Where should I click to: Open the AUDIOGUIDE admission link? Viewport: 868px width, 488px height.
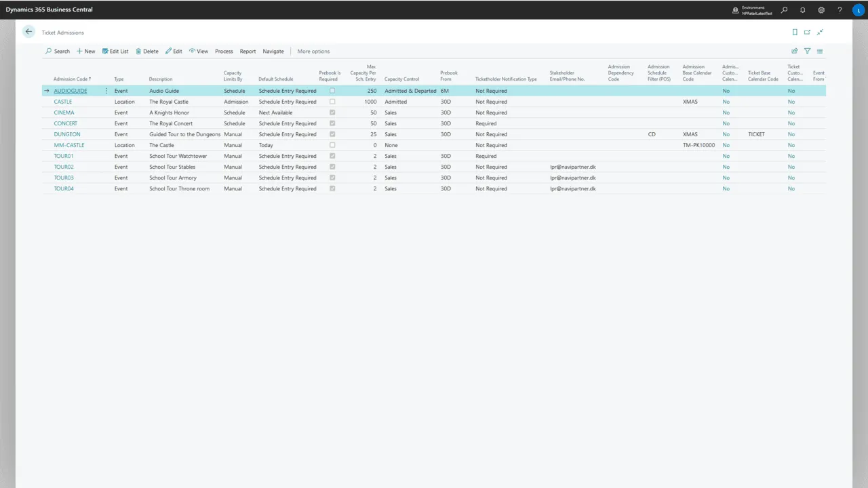click(71, 91)
